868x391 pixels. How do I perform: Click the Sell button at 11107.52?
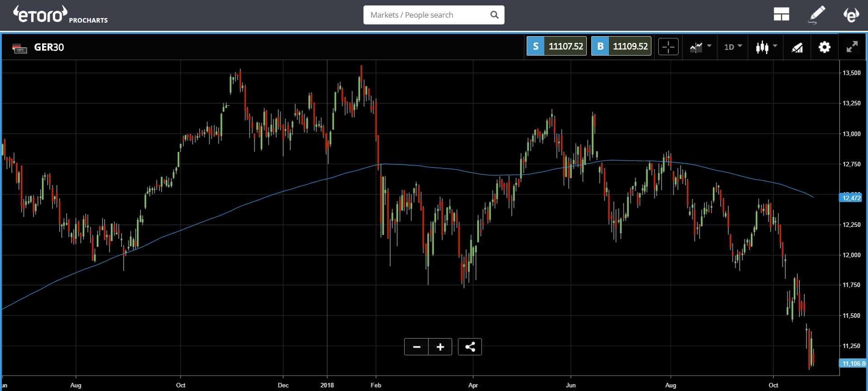tap(557, 46)
